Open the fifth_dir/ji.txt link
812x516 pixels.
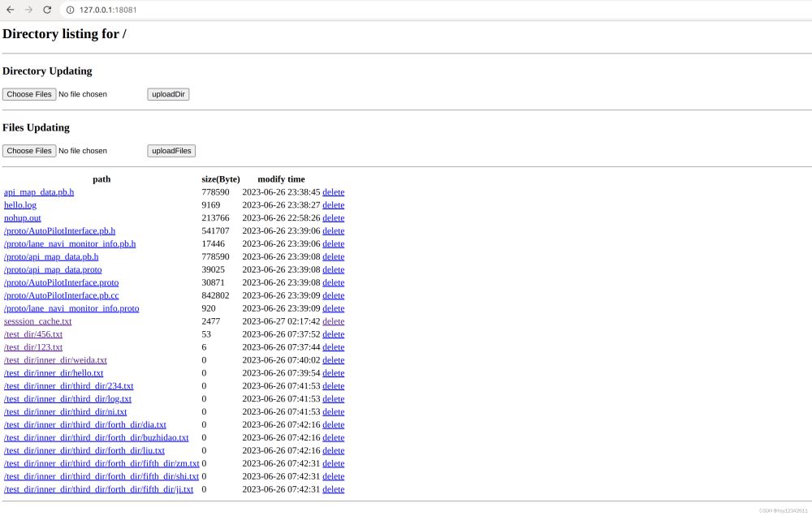pos(98,489)
